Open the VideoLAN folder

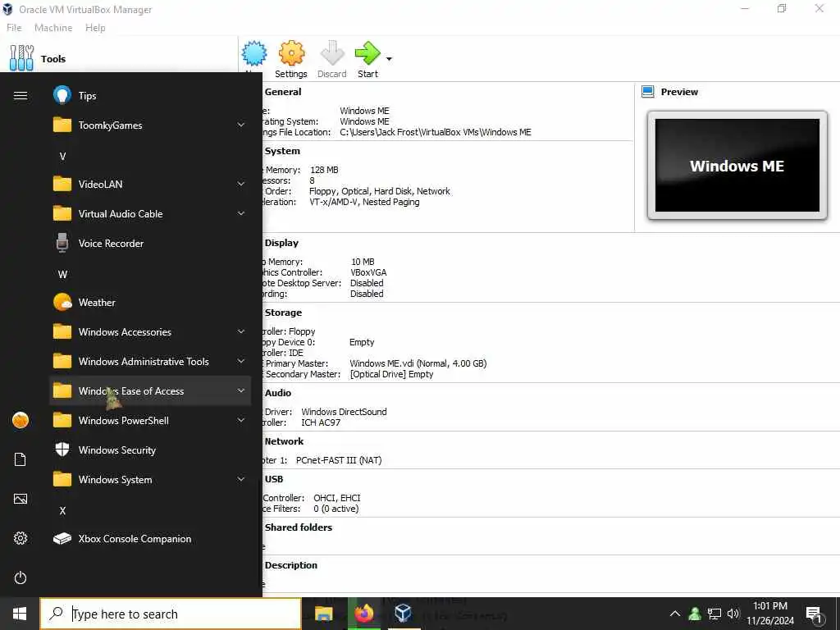(150, 185)
